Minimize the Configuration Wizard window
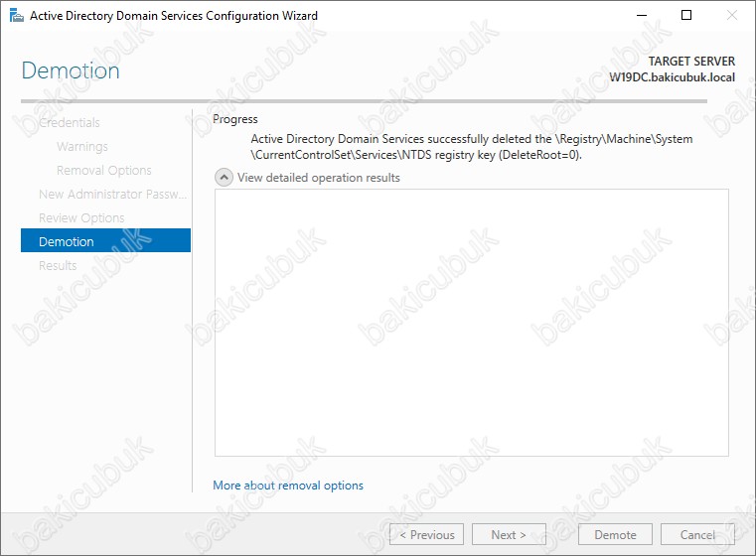Viewport: 756px width, 556px height. click(x=642, y=16)
